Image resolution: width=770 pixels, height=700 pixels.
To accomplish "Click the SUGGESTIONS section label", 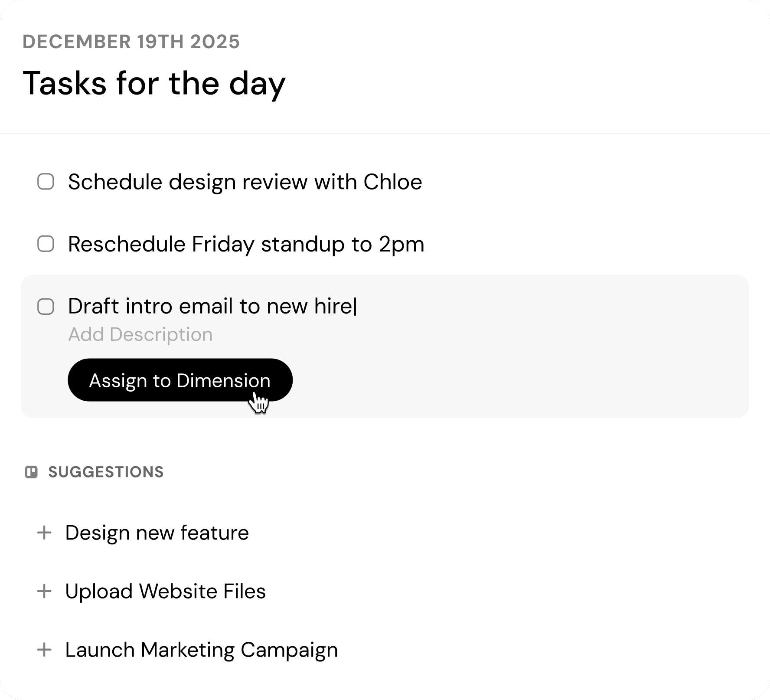I will click(106, 472).
